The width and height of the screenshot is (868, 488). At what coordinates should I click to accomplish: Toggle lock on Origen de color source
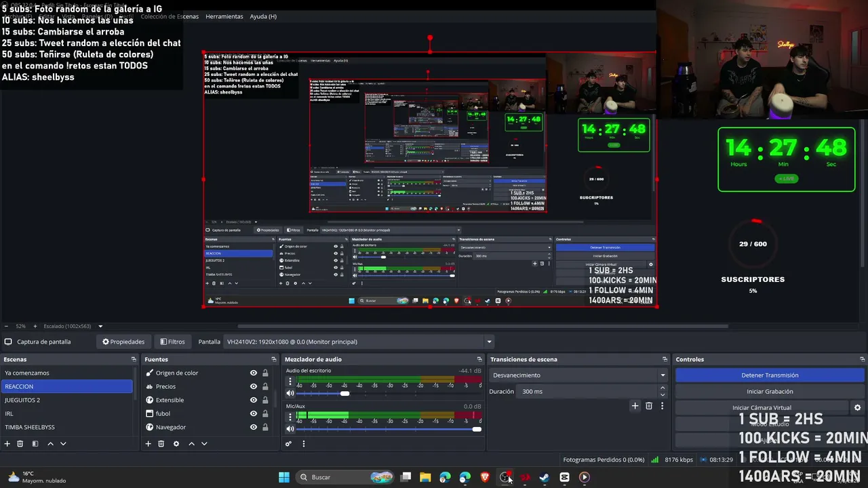(x=265, y=373)
